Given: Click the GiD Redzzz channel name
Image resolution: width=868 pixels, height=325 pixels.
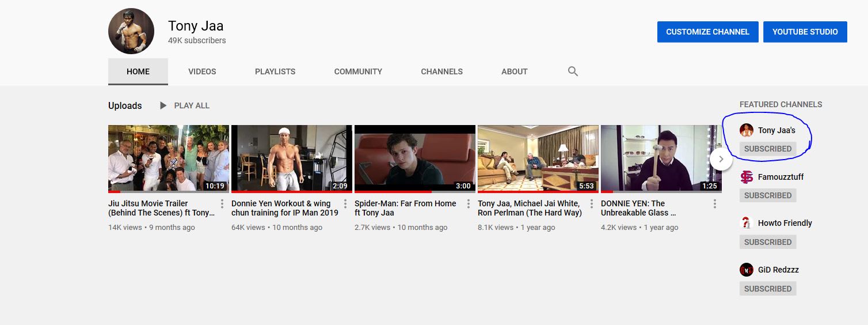Looking at the screenshot, I should pyautogui.click(x=778, y=270).
